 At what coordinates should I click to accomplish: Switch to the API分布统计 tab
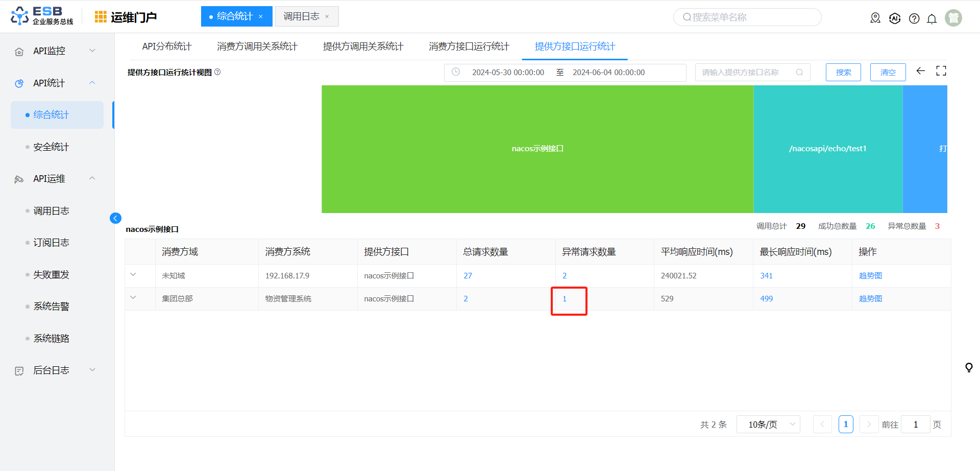click(166, 46)
